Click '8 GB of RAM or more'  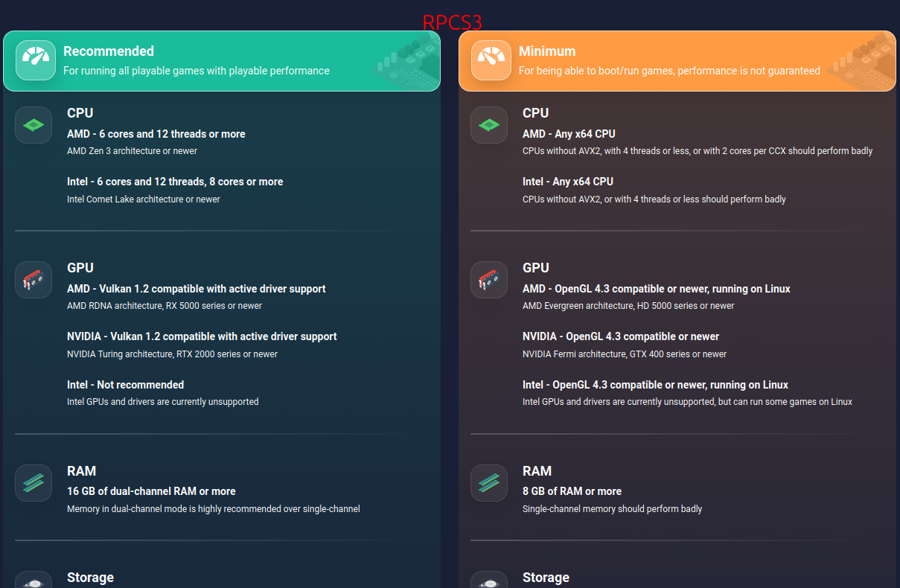572,491
